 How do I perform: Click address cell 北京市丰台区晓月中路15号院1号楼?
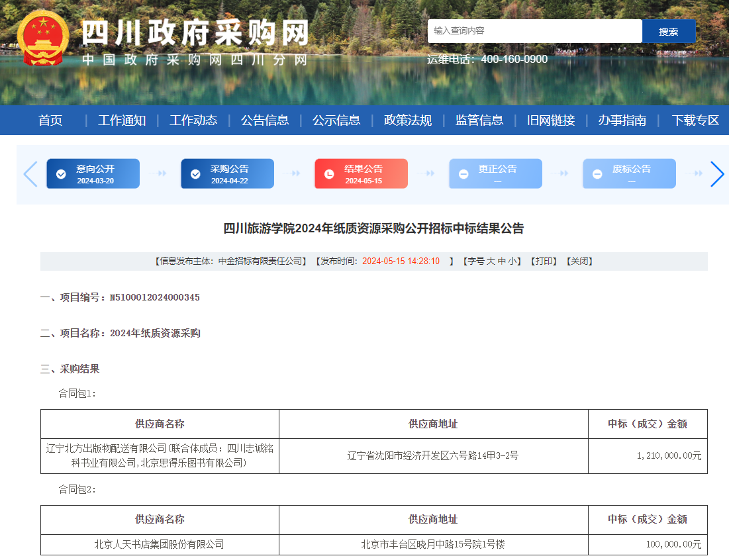433,545
